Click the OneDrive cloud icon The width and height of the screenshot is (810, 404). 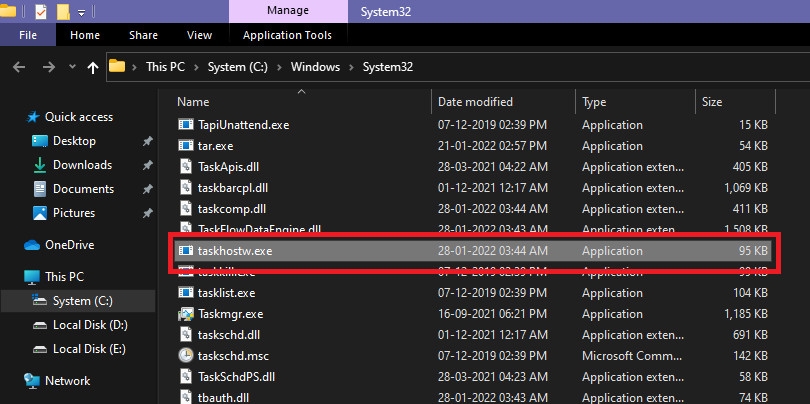32,245
